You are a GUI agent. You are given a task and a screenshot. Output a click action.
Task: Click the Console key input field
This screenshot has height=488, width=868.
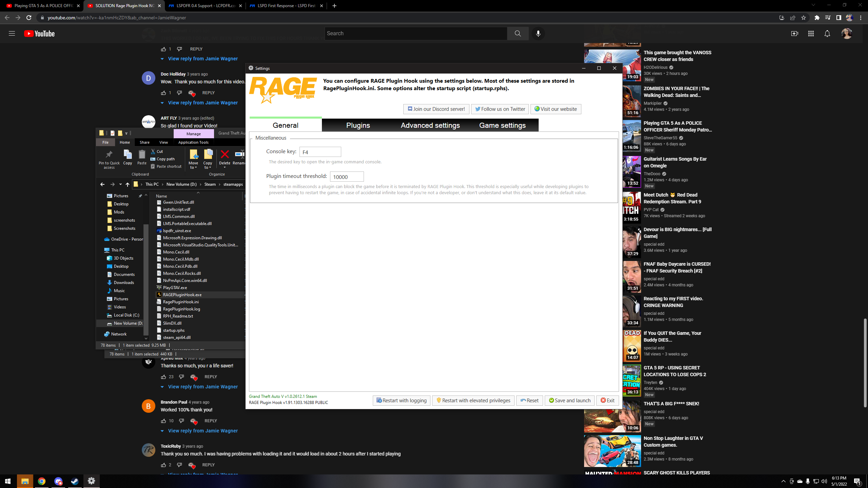tap(320, 152)
